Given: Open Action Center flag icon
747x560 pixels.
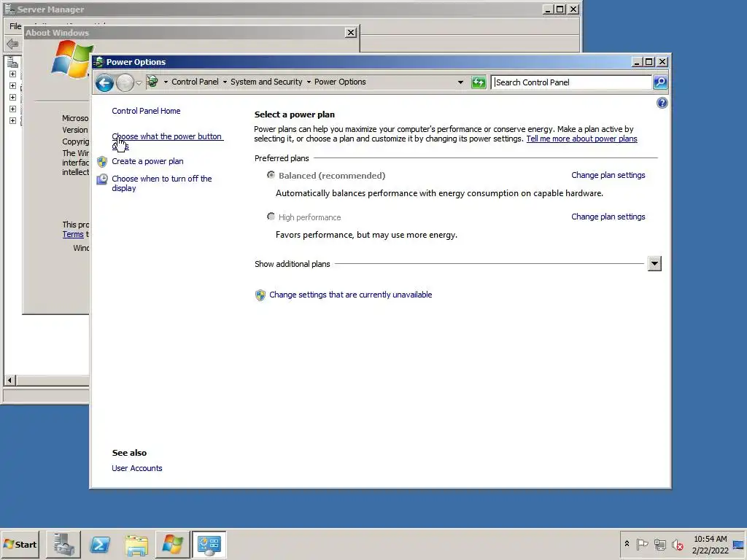Looking at the screenshot, I should click(642, 544).
